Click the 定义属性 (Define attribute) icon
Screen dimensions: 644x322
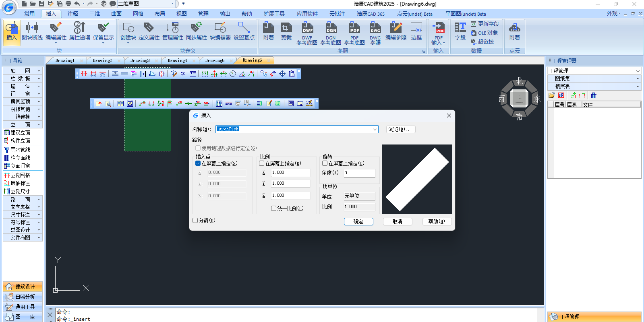(x=149, y=31)
